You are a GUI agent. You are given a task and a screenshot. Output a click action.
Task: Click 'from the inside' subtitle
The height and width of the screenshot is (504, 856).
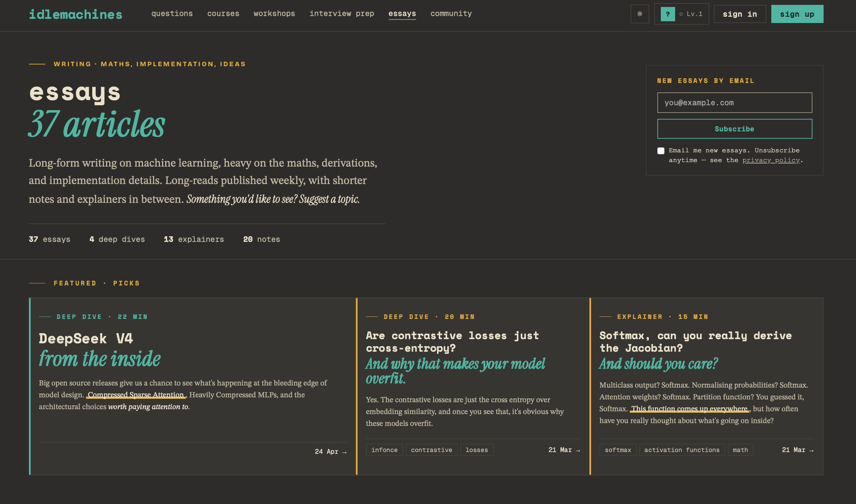click(x=100, y=359)
